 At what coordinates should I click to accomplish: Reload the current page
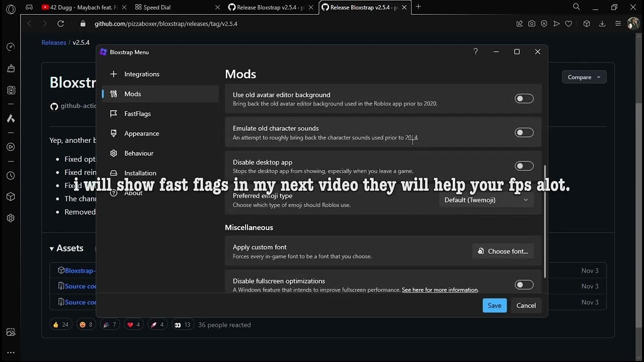[60, 24]
